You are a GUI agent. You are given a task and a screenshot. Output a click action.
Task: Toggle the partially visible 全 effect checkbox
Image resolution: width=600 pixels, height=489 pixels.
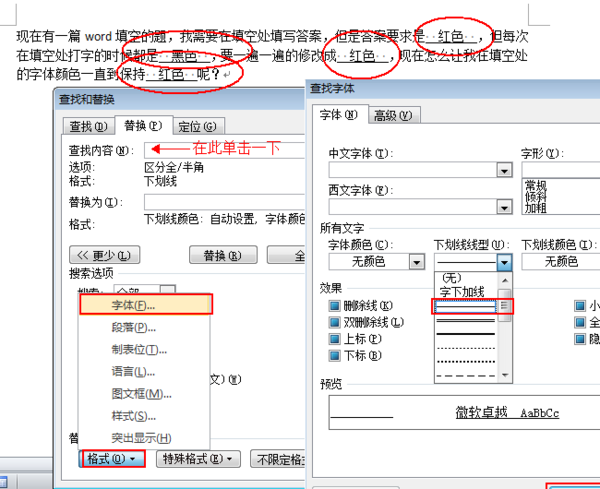tap(580, 323)
